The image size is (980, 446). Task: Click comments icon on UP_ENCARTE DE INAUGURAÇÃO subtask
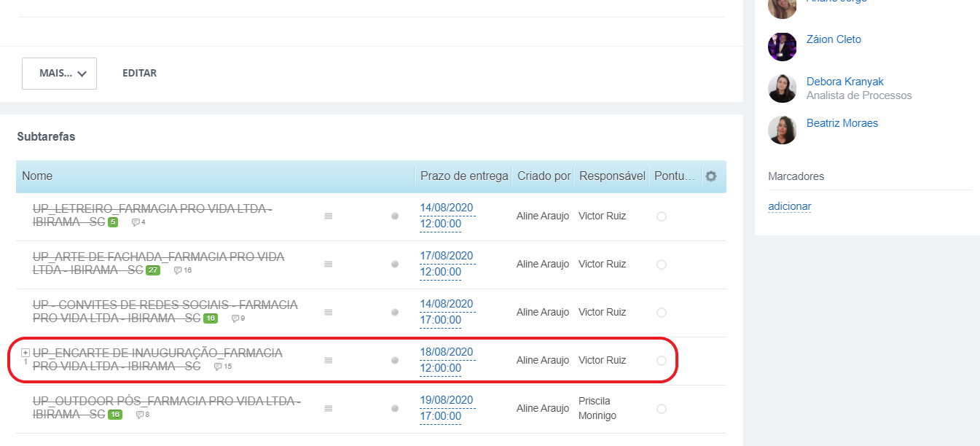(218, 367)
